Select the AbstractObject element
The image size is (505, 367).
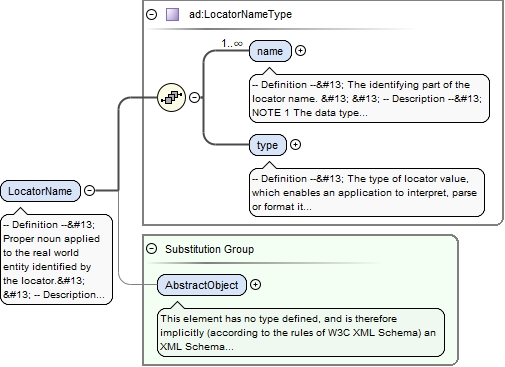(x=202, y=285)
